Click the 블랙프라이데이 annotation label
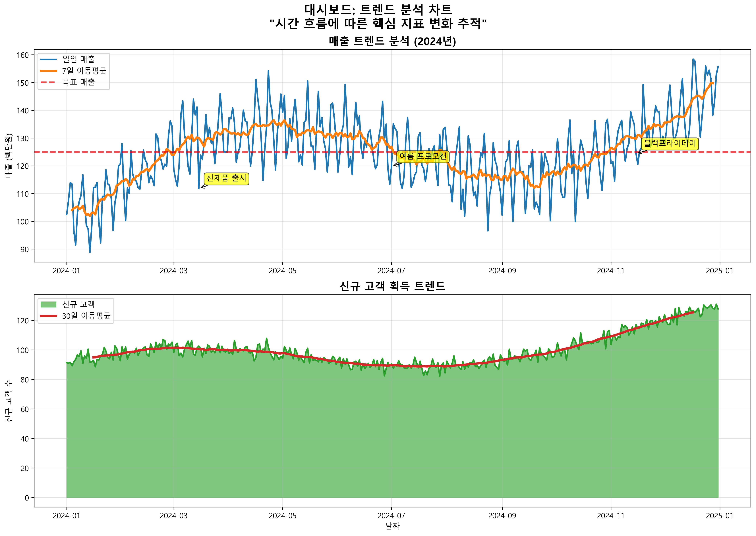Viewport: 756px width, 536px height. tap(670, 144)
